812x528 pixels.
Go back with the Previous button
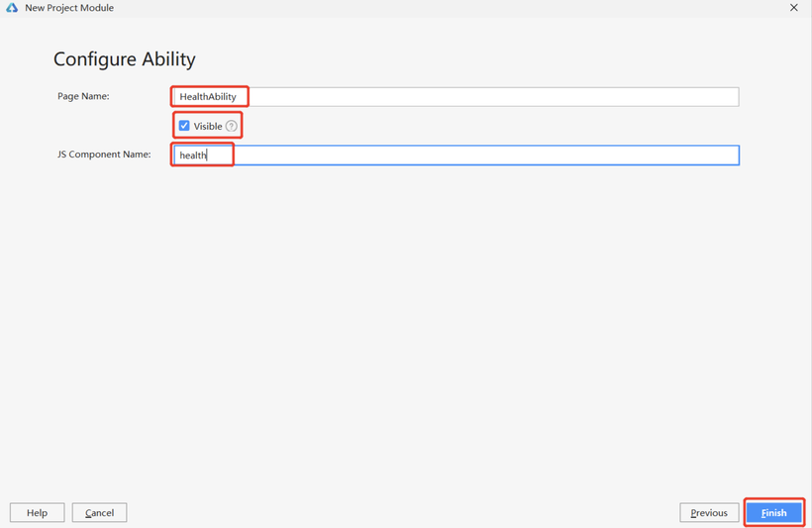[709, 512]
